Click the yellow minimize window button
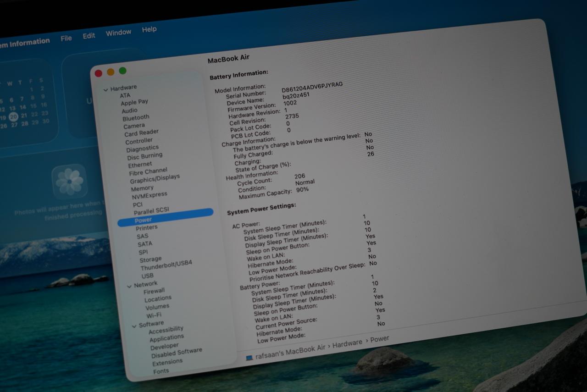 tap(111, 72)
